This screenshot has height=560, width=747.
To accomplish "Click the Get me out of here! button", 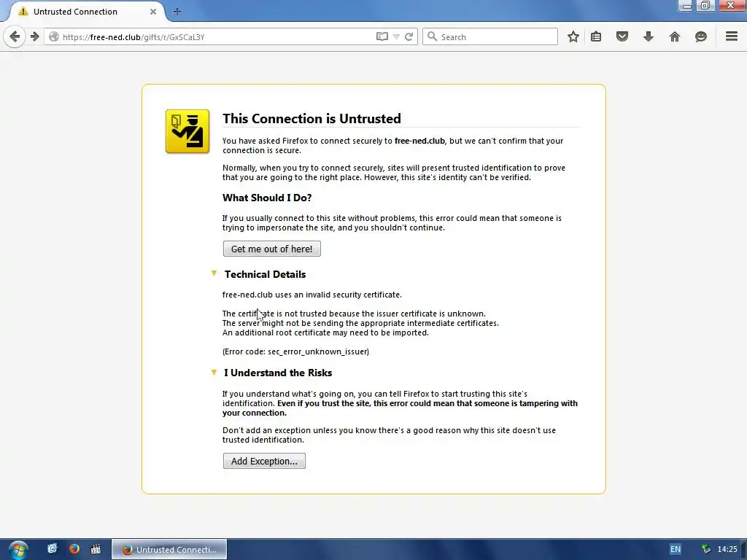I will click(x=272, y=249).
